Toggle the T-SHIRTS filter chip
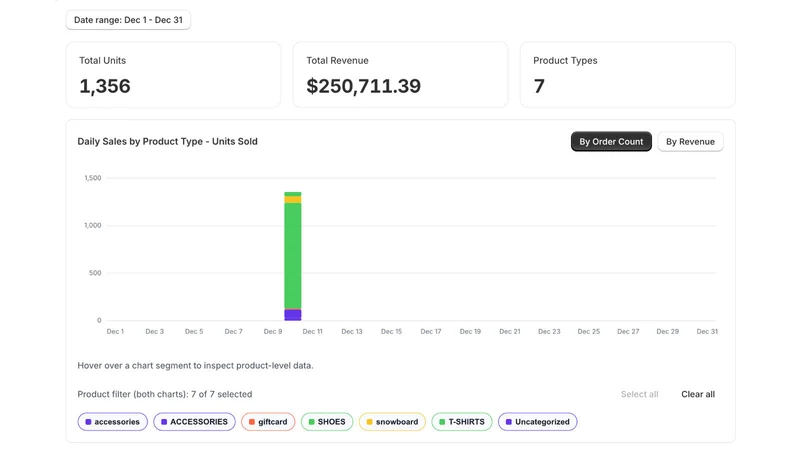The image size is (800, 450). [x=462, y=422]
